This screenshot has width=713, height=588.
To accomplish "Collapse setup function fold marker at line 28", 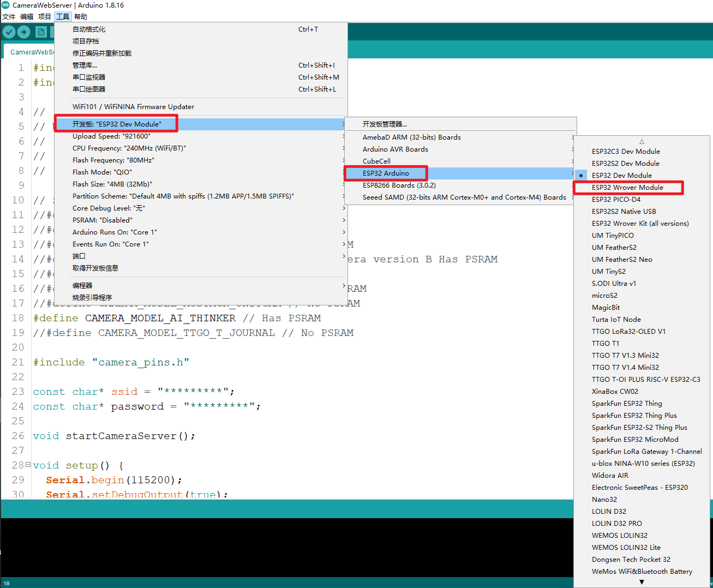I will (28, 465).
